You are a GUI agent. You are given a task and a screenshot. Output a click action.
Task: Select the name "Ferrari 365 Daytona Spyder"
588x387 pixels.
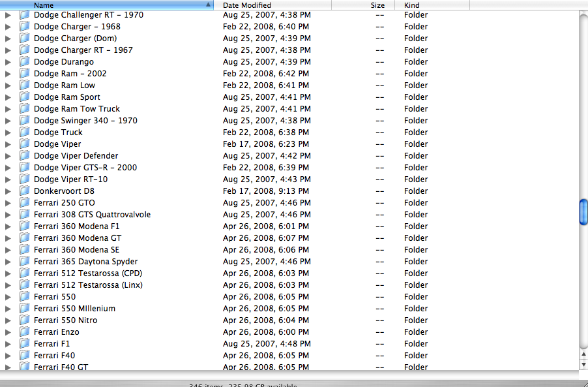coord(85,262)
